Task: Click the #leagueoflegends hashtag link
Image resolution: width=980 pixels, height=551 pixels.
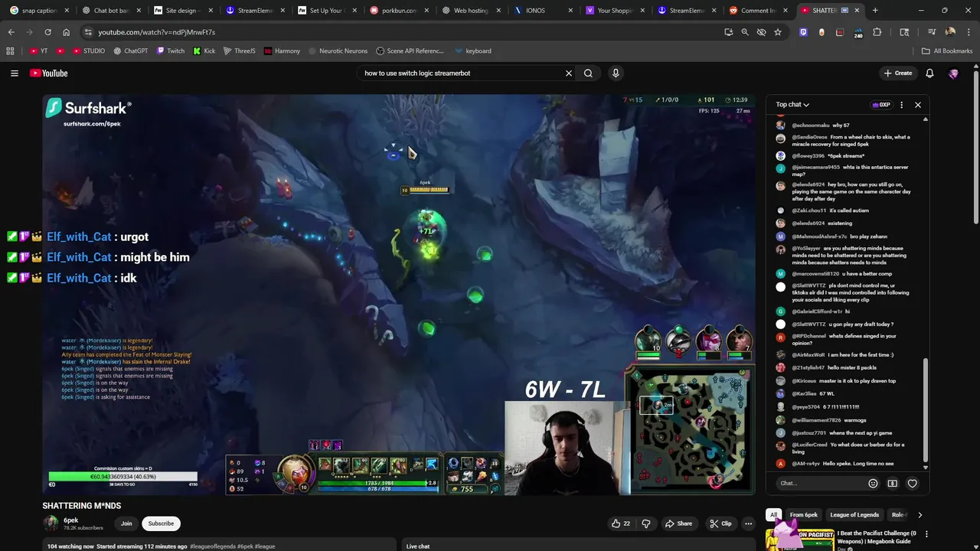Action: click(213, 546)
